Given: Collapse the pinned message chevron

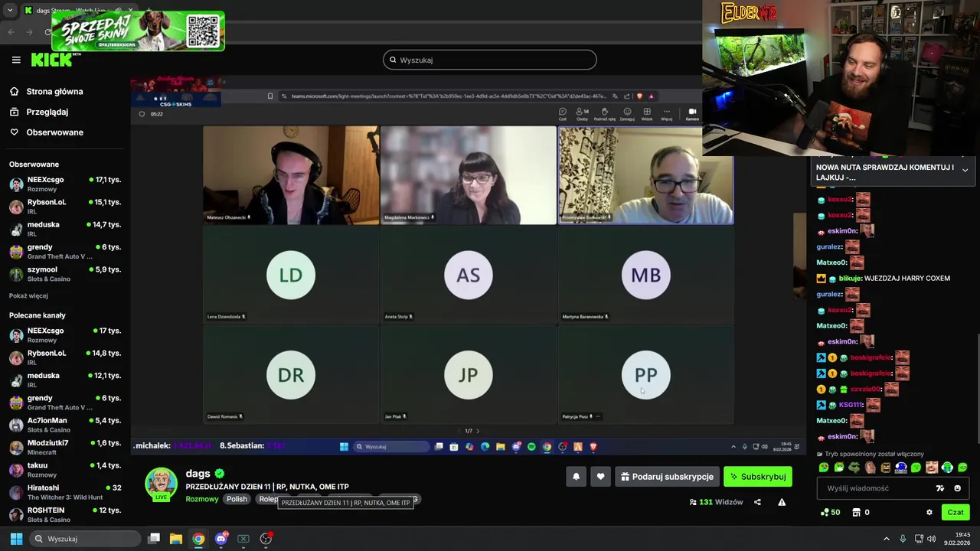Looking at the screenshot, I should (x=965, y=170).
